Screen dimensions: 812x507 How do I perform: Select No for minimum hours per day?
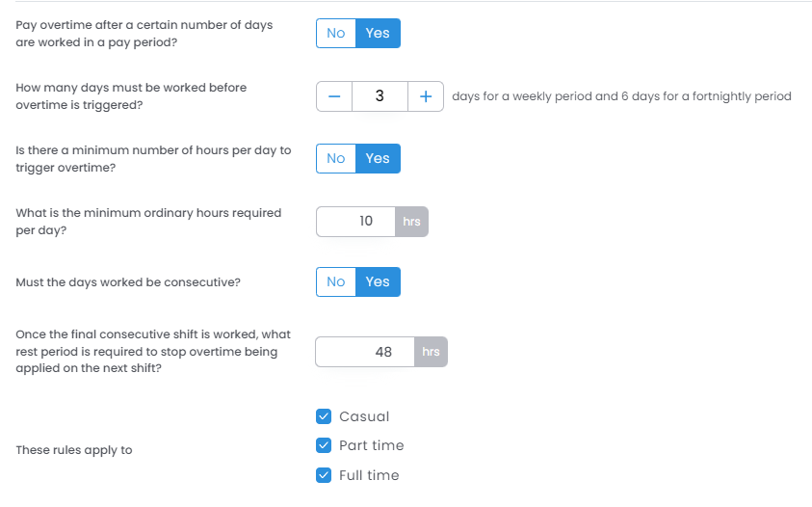[x=336, y=158]
